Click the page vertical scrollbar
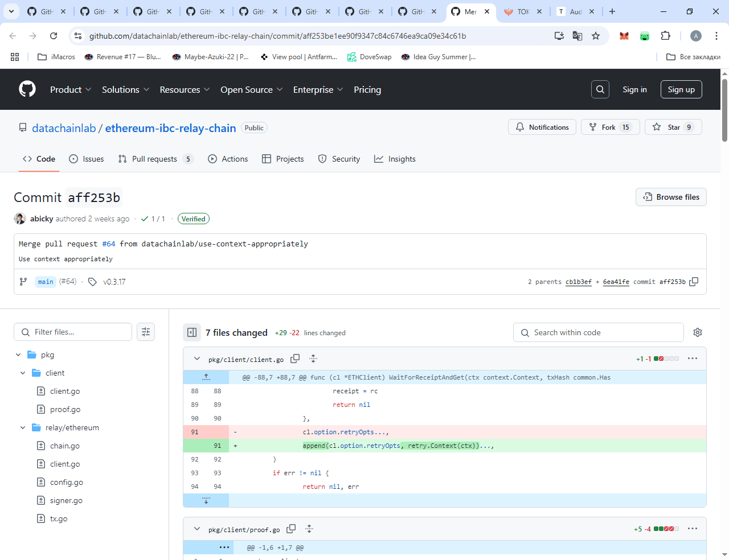The image size is (729, 560). click(724, 111)
